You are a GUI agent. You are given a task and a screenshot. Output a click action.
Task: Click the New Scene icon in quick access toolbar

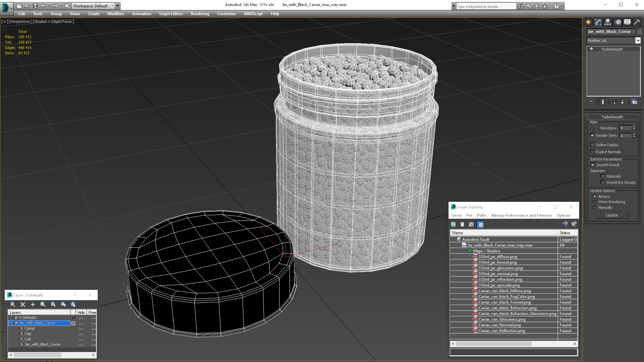[x=19, y=6]
